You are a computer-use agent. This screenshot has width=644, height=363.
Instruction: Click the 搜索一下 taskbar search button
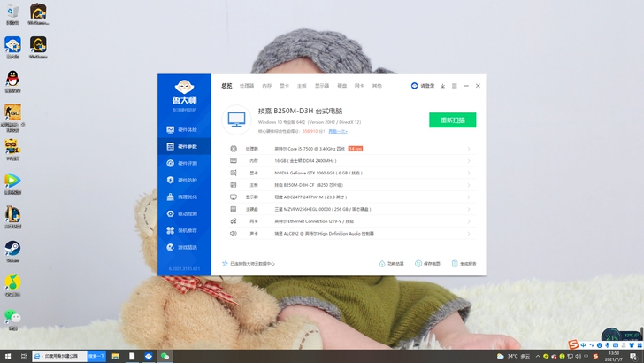click(96, 356)
